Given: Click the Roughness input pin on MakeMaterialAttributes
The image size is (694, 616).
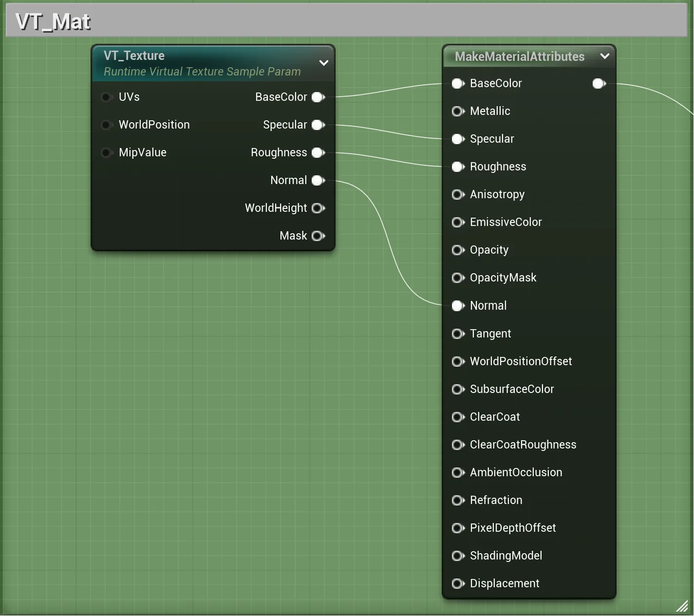Looking at the screenshot, I should (x=458, y=167).
